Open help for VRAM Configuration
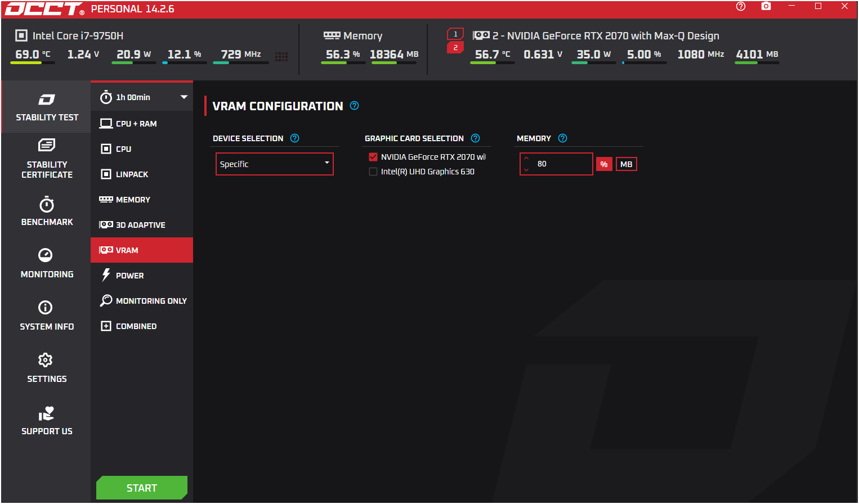This screenshot has height=504, width=859. pyautogui.click(x=355, y=106)
